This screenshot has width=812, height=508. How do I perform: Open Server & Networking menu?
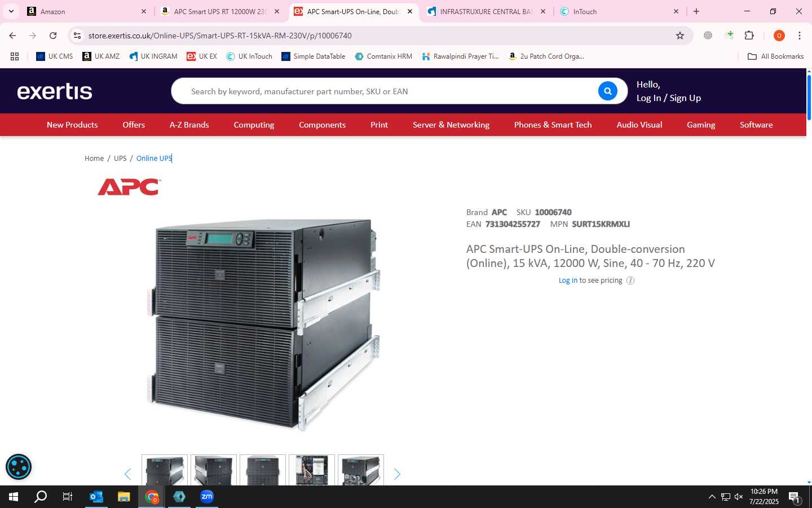pyautogui.click(x=451, y=125)
